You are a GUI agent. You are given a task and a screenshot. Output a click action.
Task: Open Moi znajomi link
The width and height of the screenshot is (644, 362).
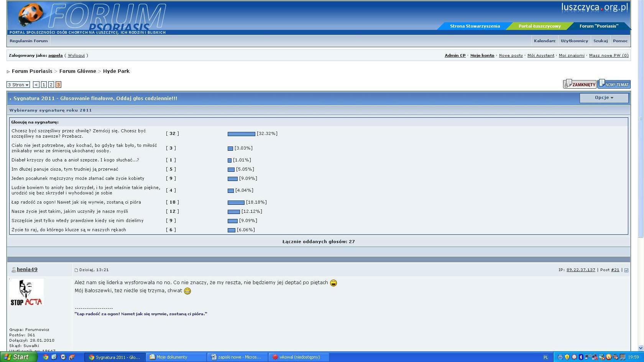pyautogui.click(x=572, y=56)
